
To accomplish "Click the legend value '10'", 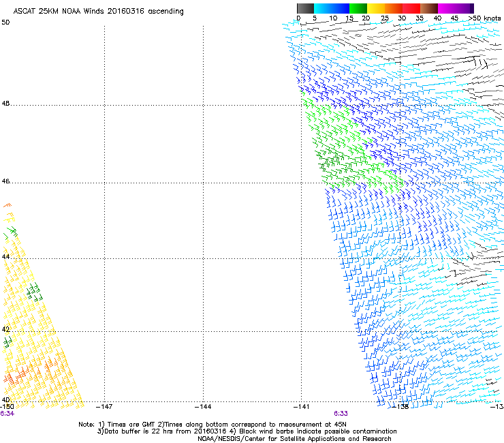I will pos(333,18).
